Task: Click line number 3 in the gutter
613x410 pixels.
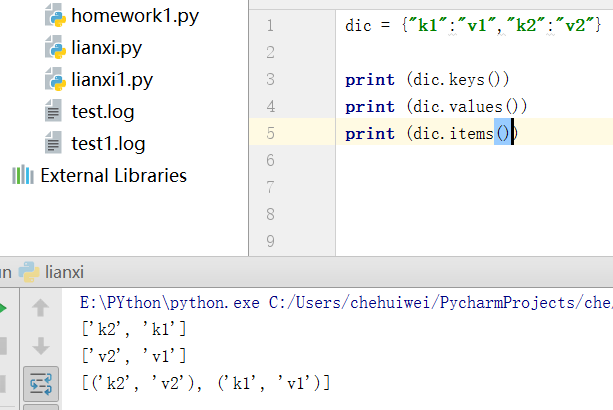Action: (x=270, y=80)
